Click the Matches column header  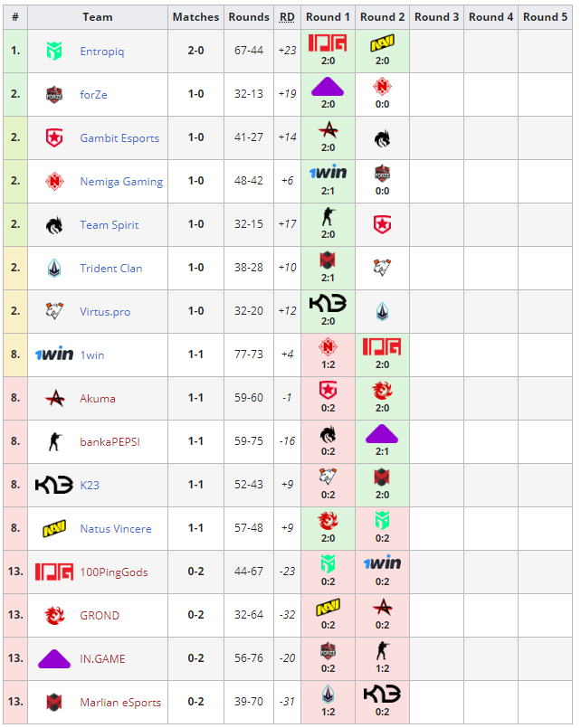tap(195, 16)
